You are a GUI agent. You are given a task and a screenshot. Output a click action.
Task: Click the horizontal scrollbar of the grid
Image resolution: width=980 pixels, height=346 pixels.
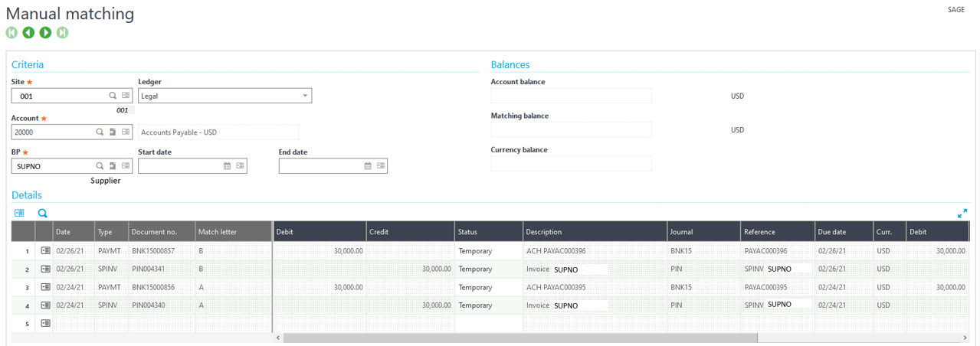(519, 338)
